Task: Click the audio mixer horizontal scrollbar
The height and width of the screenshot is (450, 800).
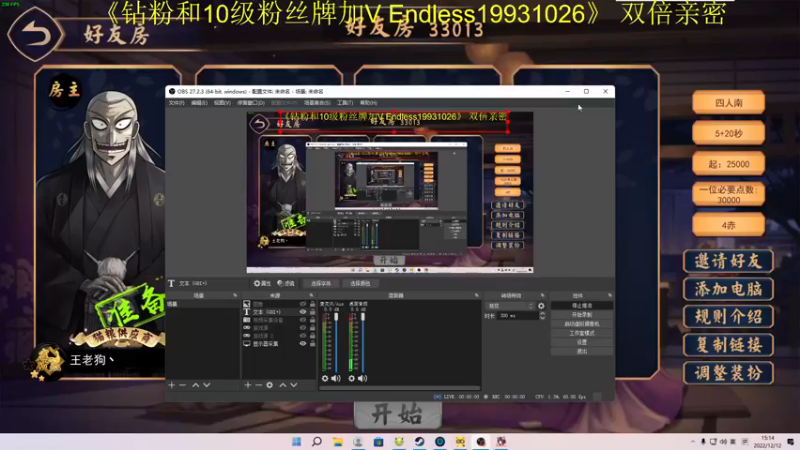Action: (x=399, y=388)
